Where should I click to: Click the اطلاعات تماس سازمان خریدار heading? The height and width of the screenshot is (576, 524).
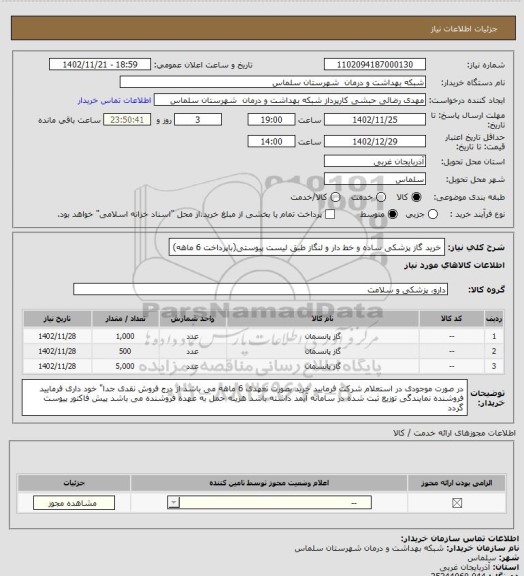(x=460, y=539)
